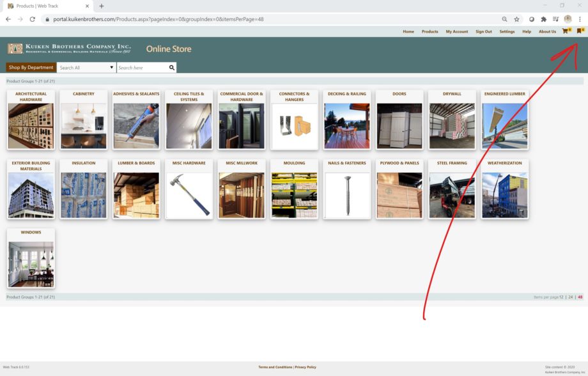Open the Windows category

(x=31, y=258)
